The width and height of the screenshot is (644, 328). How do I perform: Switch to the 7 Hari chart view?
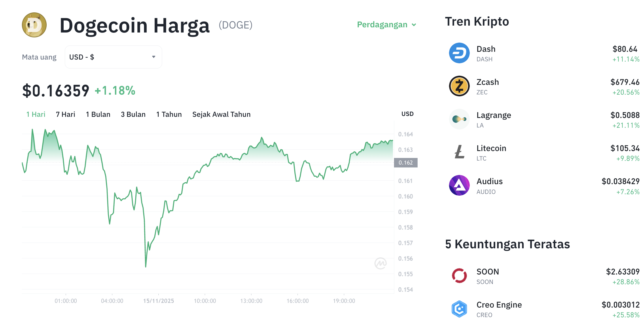(x=66, y=114)
